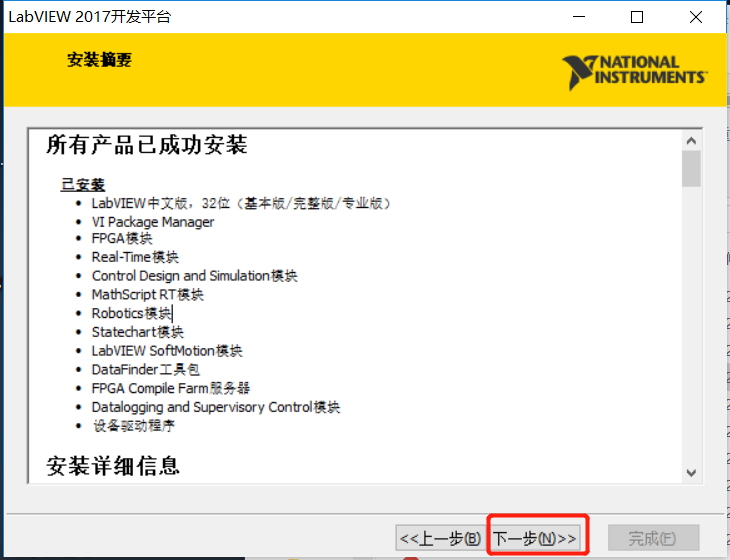Screen dimensions: 730x560
Task: Minimize the LabVIEW 2017 installer window
Action: [x=579, y=17]
